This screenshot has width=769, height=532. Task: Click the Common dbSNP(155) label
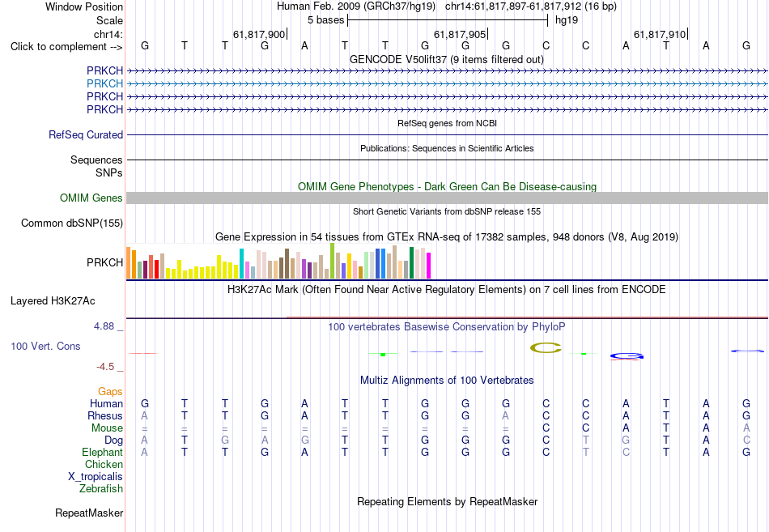72,223
